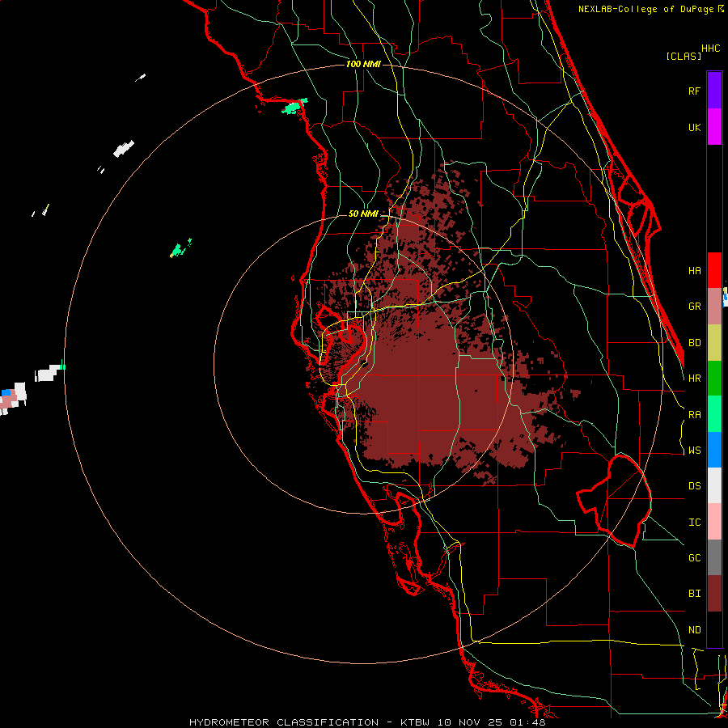The width and height of the screenshot is (728, 728).
Task: Click the WS blue legend swatch
Action: click(x=714, y=450)
